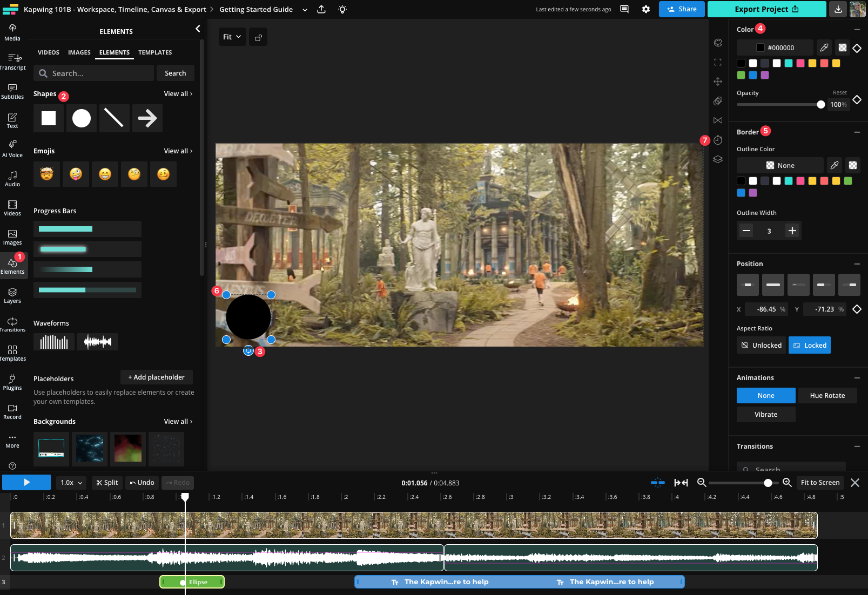The height and width of the screenshot is (595, 868).
Task: Open the Transitions sidebar panel
Action: 12,324
